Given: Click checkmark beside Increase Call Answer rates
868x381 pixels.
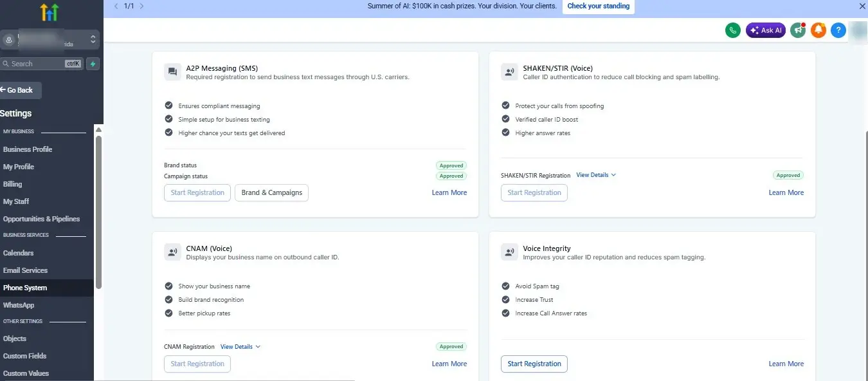Looking at the screenshot, I should 505,313.
